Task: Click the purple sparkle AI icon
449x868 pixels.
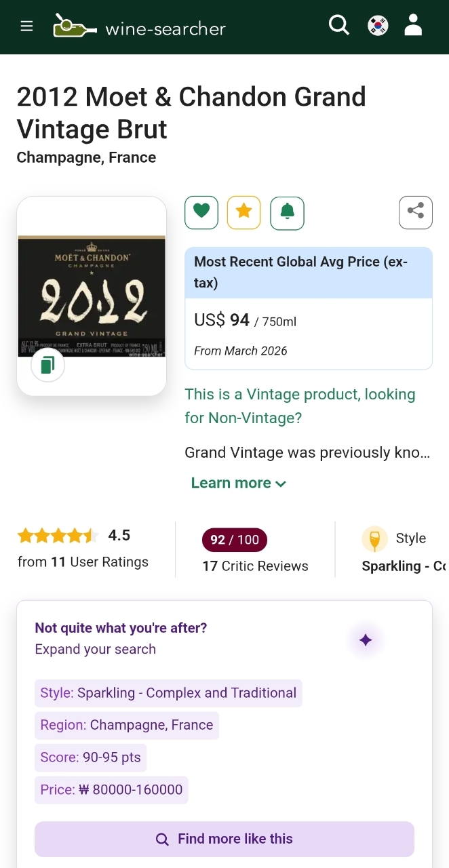Action: [x=366, y=640]
